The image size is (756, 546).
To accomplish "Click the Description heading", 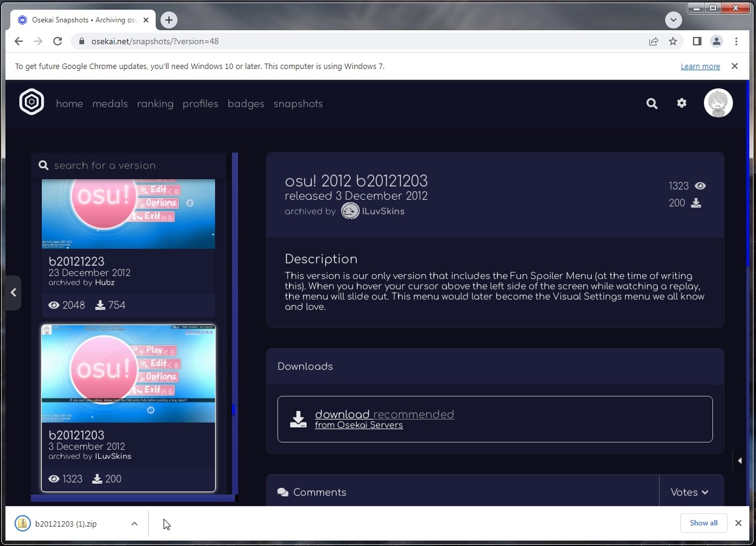I will (x=321, y=259).
